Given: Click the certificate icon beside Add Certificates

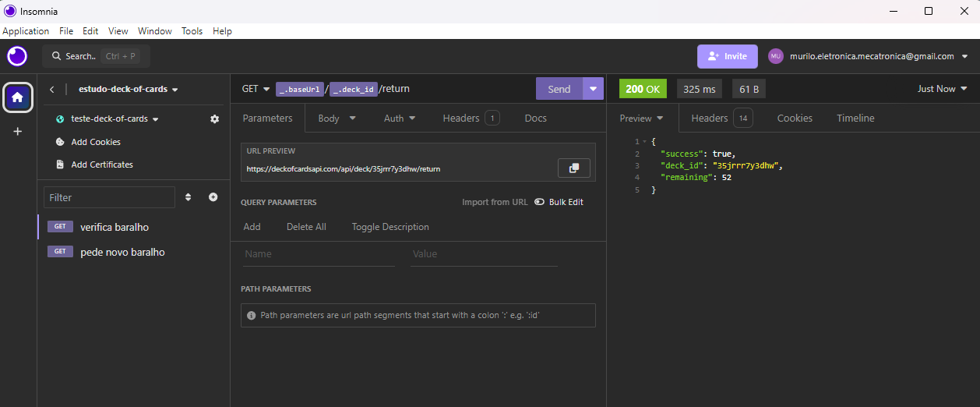Looking at the screenshot, I should (x=60, y=165).
